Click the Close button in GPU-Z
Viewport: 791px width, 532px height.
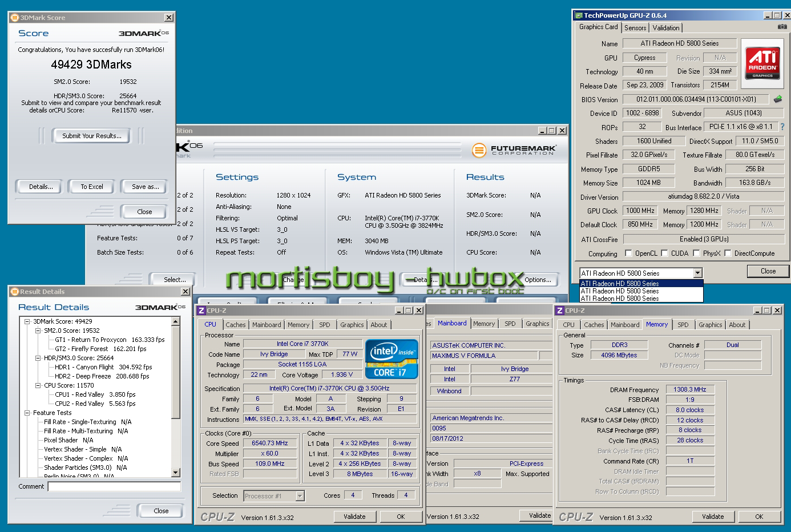coord(768,271)
